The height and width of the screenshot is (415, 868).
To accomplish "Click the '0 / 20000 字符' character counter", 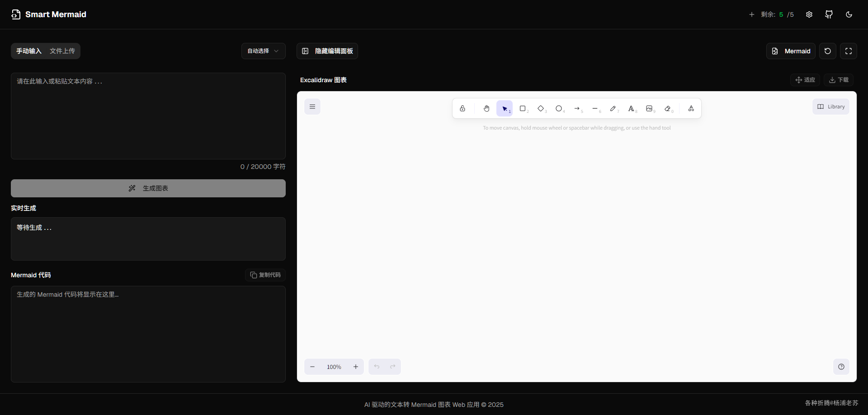I will point(263,167).
